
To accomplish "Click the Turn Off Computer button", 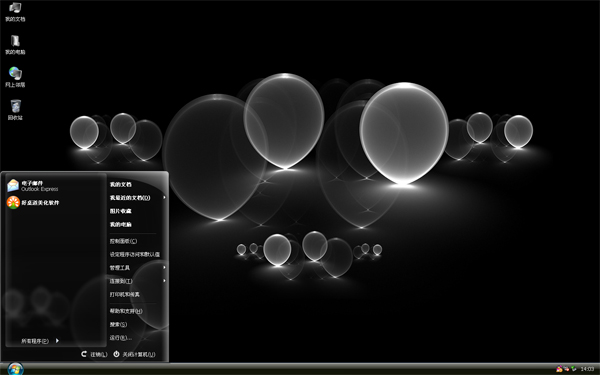I will 134,354.
